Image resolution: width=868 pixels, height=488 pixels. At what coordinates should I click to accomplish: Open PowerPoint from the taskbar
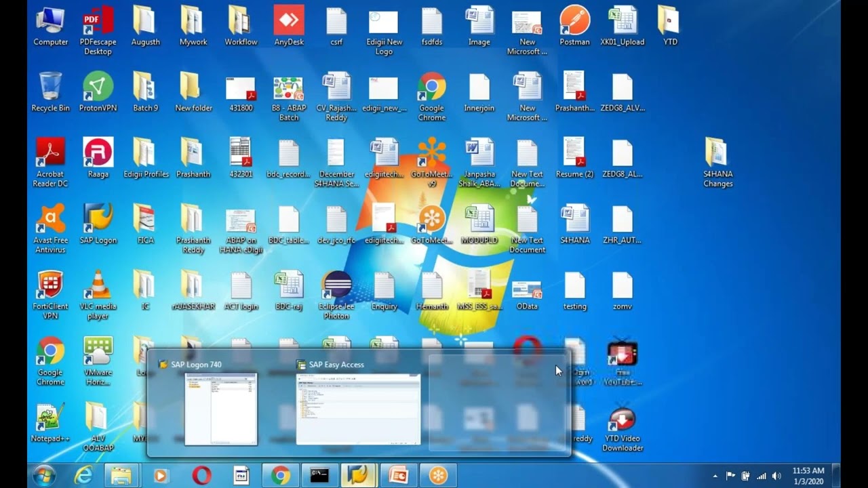tap(397, 476)
